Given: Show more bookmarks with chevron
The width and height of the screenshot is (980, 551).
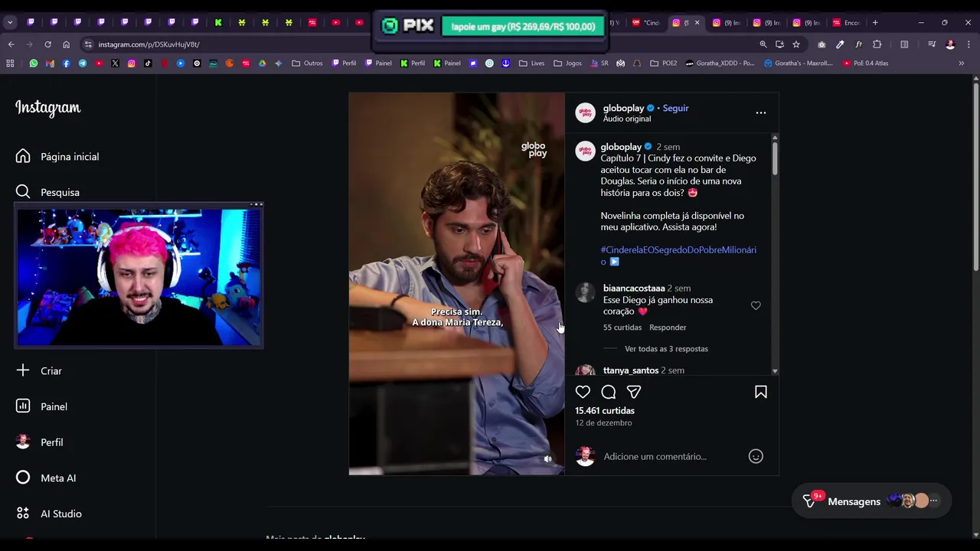Looking at the screenshot, I should coord(962,64).
